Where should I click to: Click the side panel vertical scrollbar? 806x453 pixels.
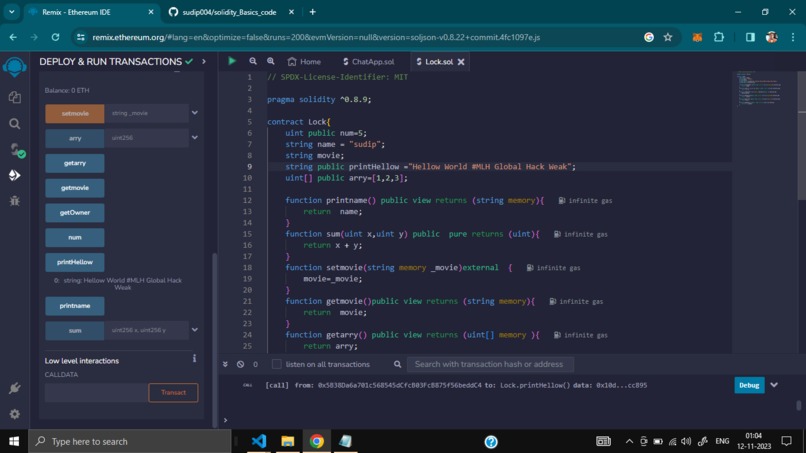coord(214,339)
